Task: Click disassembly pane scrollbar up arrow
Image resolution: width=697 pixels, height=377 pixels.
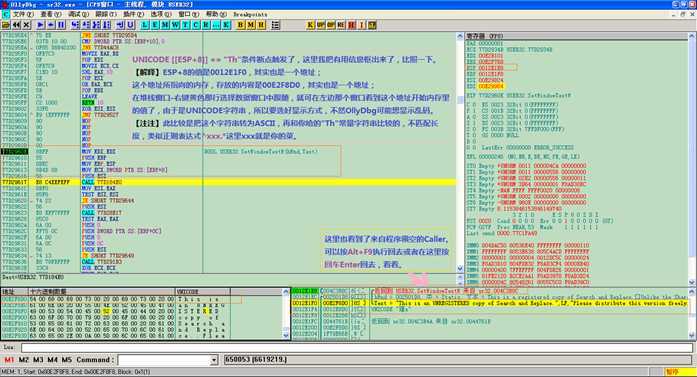Action: tap(460, 36)
